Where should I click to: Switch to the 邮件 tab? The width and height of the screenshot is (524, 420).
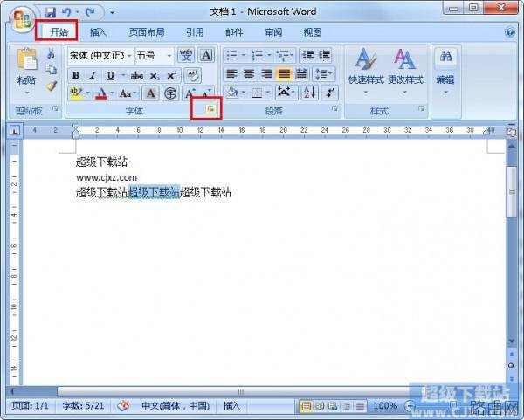tap(234, 32)
